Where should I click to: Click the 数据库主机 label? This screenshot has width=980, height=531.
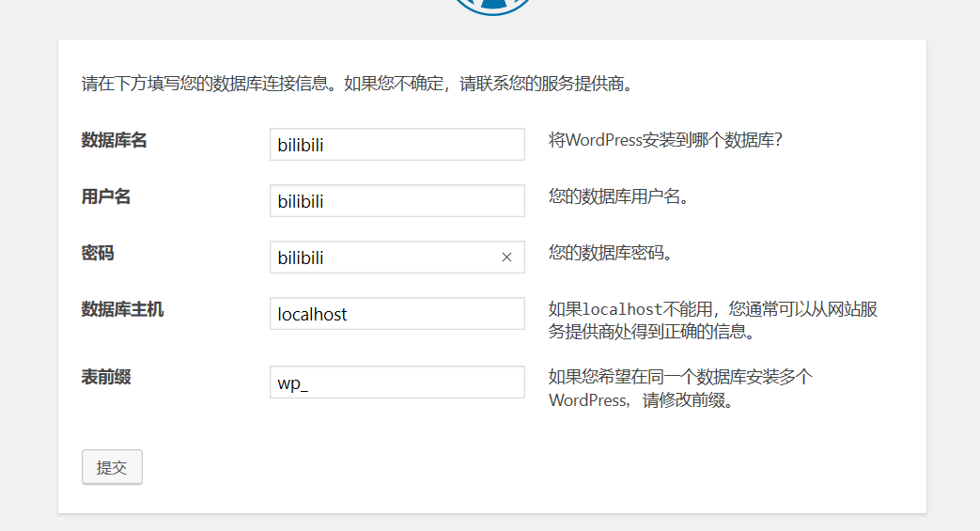pos(122,309)
